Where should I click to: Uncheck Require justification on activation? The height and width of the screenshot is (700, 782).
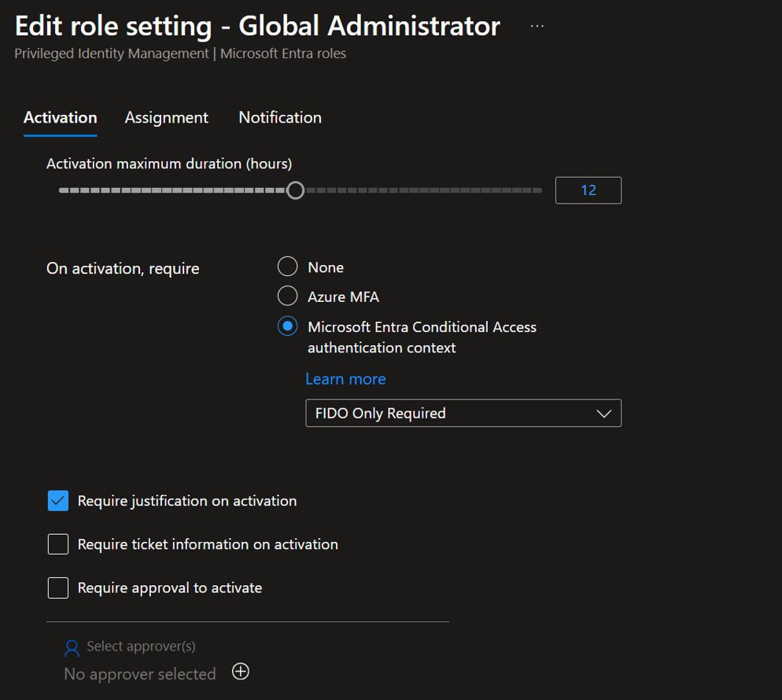coord(58,500)
